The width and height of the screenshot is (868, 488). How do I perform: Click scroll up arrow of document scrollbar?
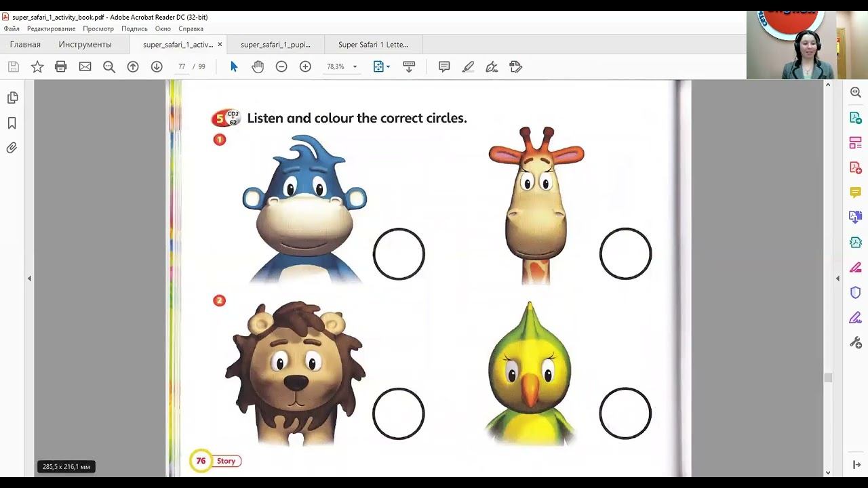(828, 85)
